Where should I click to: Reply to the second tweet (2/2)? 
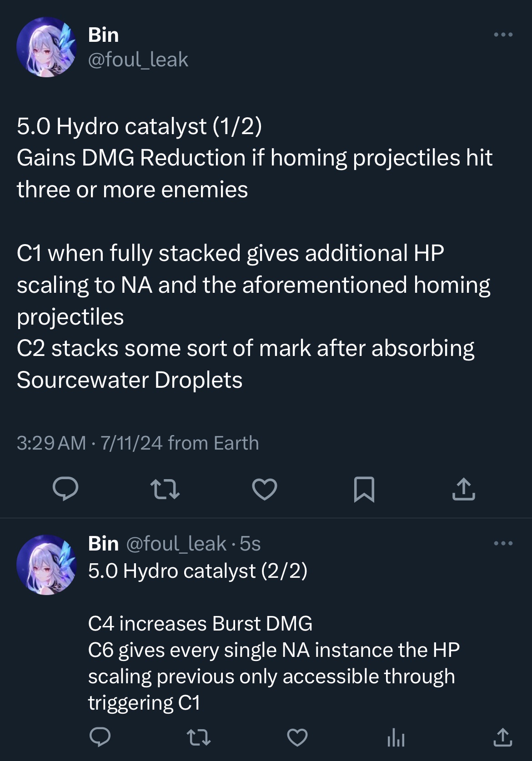coord(100,737)
